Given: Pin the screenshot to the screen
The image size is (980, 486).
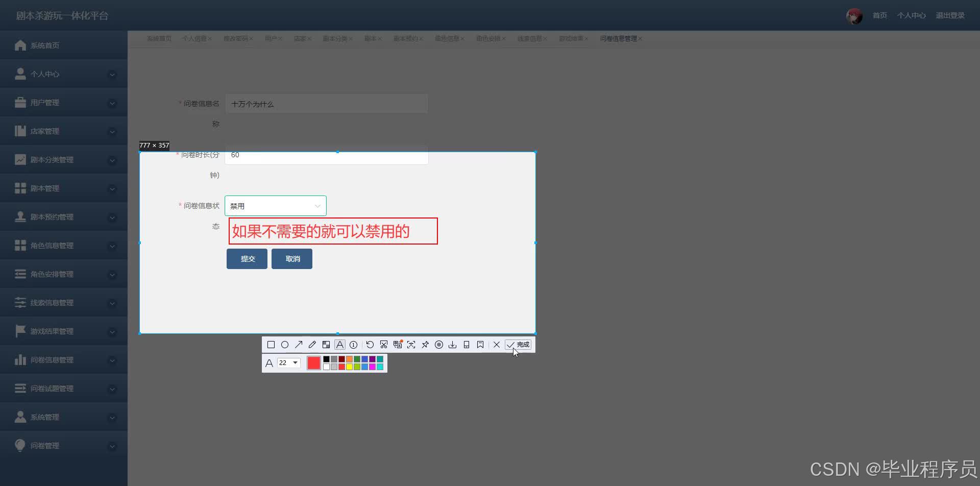Looking at the screenshot, I should [x=425, y=345].
